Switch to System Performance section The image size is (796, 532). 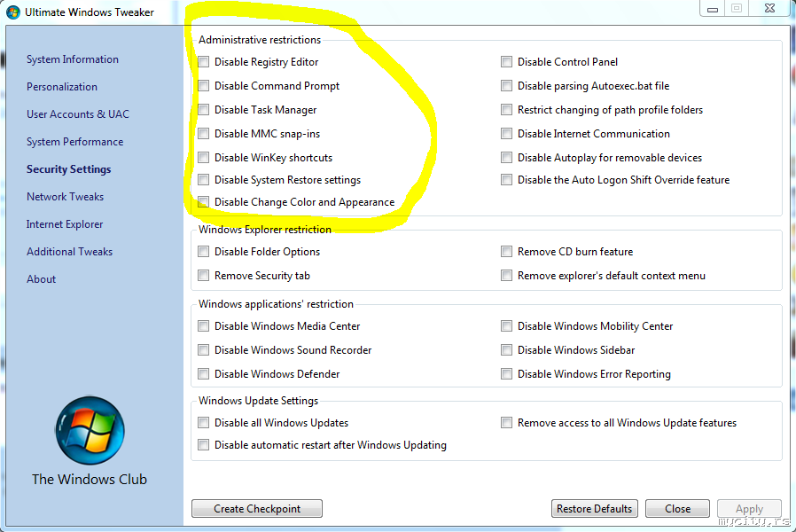click(75, 142)
